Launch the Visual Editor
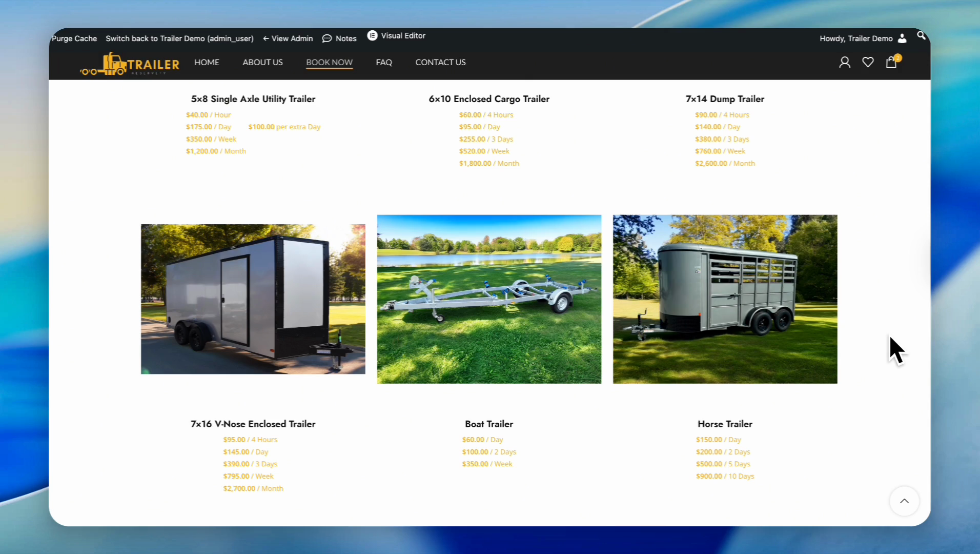The height and width of the screenshot is (554, 980). 396,35
